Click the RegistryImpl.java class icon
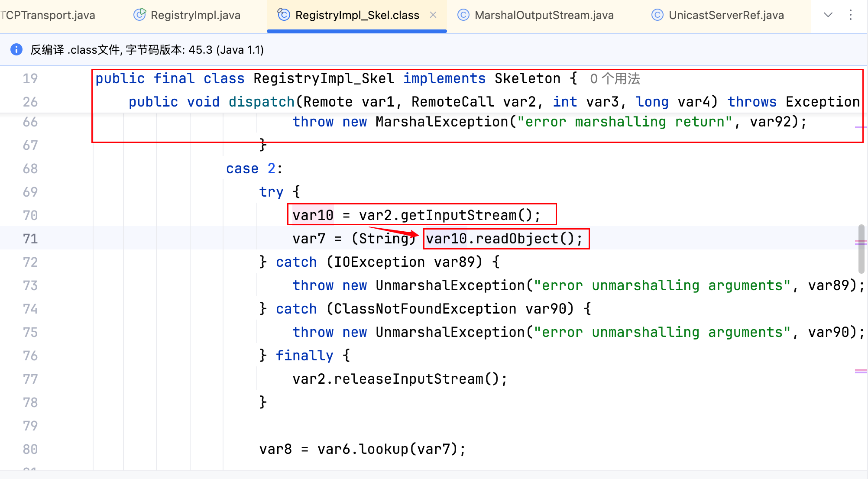Image resolution: width=868 pixels, height=479 pixels. coord(139,15)
